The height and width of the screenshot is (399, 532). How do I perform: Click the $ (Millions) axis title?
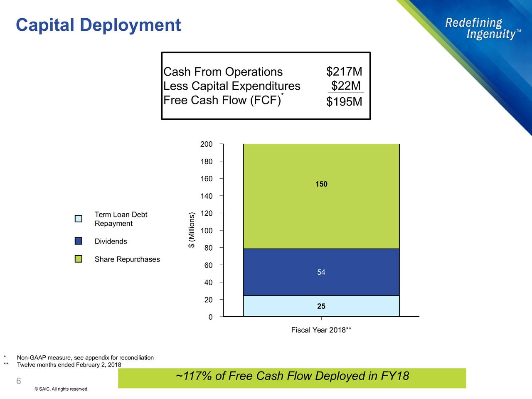[191, 230]
